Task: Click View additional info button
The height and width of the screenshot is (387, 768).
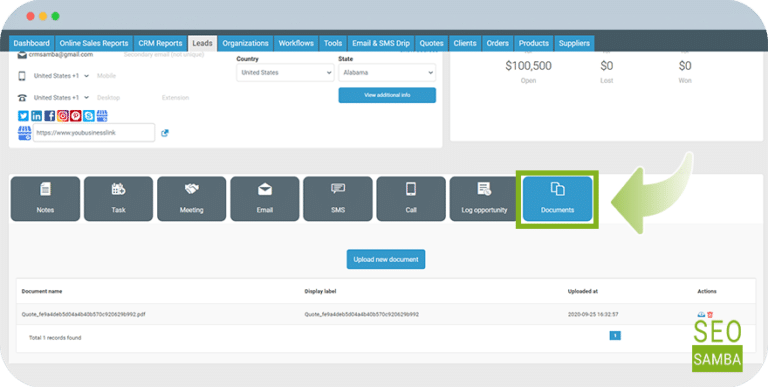Action: (x=387, y=95)
